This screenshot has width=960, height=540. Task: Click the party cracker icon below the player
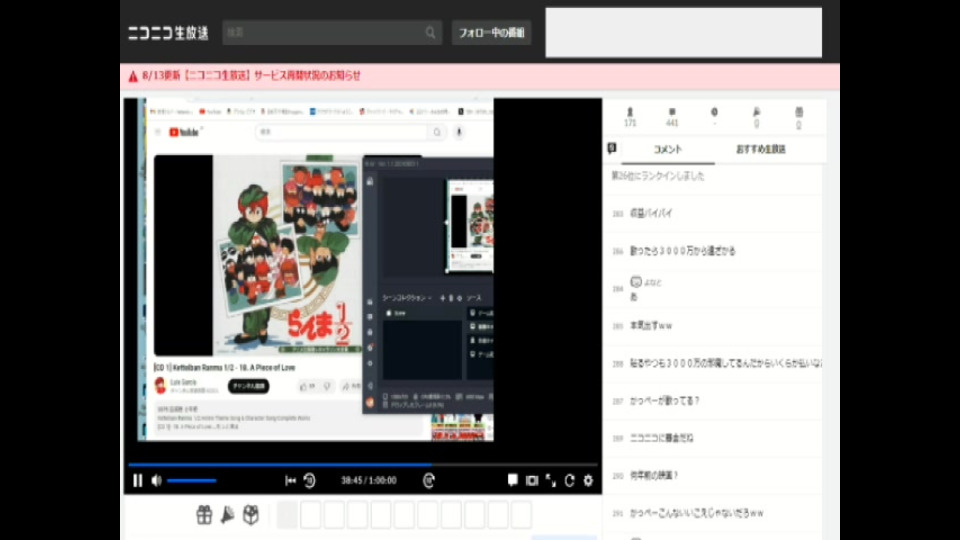(227, 515)
